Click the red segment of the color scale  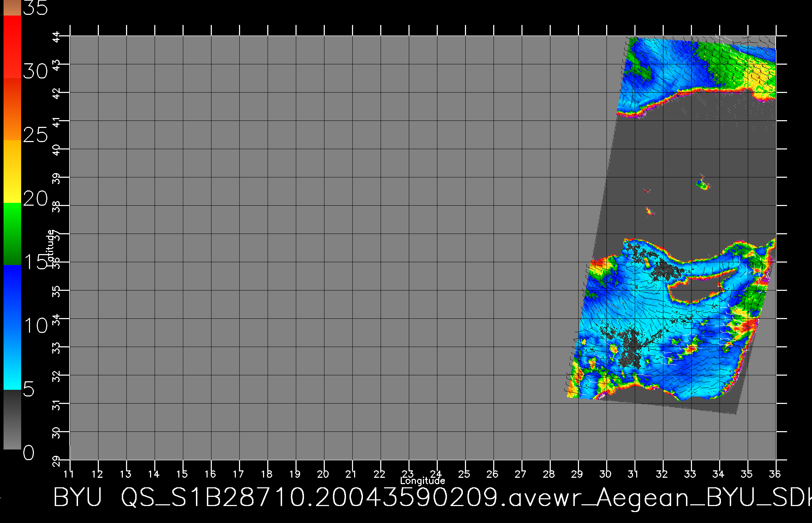point(12,47)
